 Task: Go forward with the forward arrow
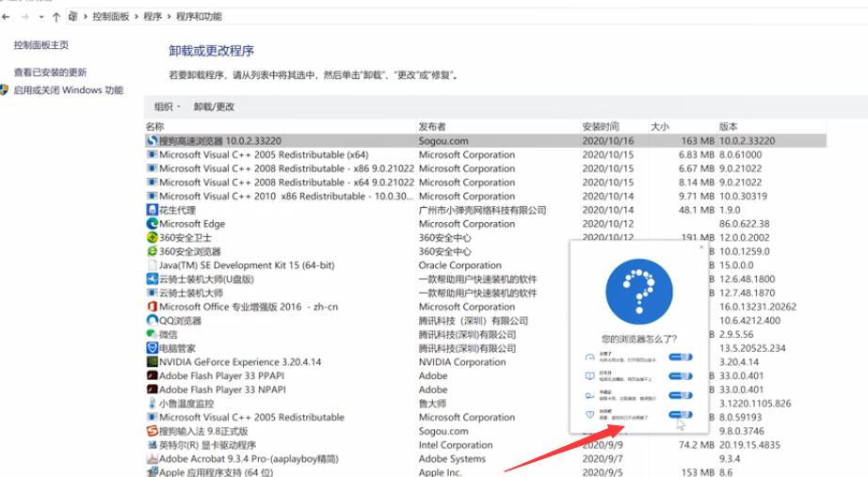24,17
